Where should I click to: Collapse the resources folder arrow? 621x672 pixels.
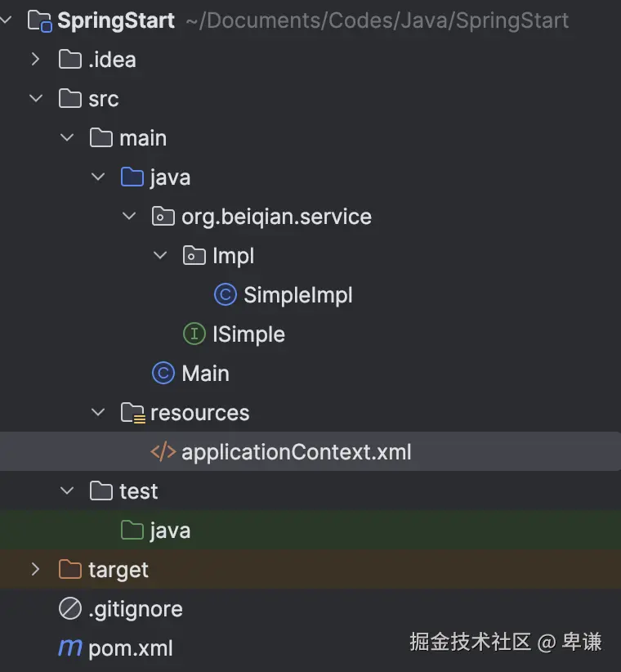tap(98, 413)
